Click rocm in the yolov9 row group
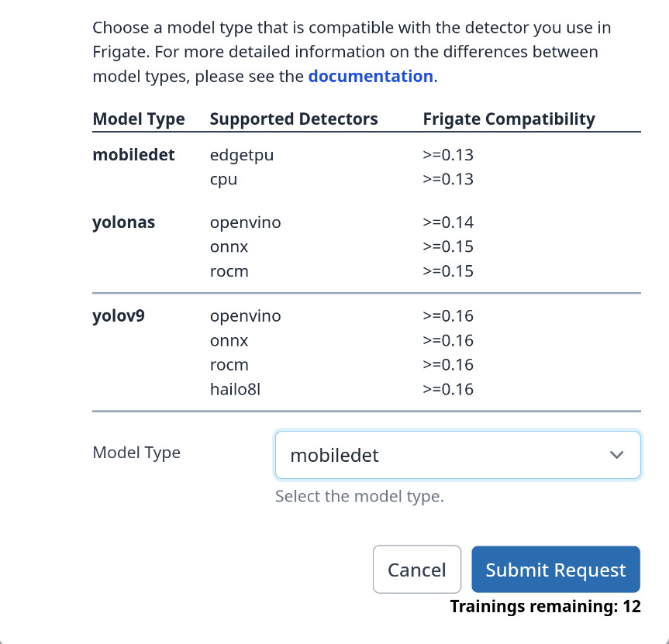This screenshot has width=669, height=644. pyautogui.click(x=229, y=364)
